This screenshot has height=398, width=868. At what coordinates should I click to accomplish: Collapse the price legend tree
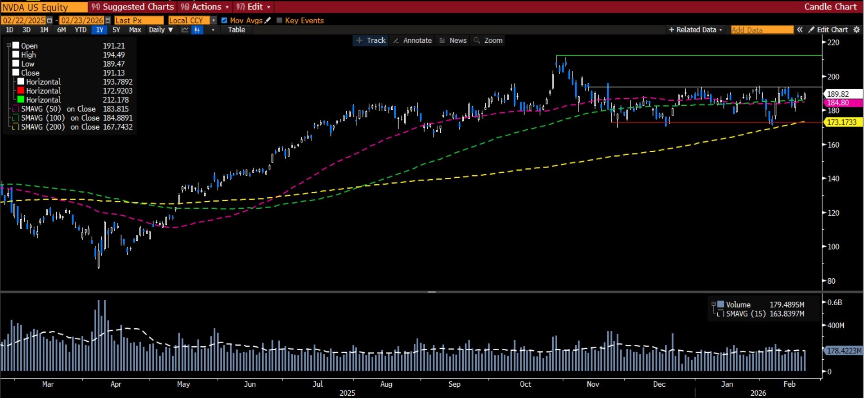pyautogui.click(x=9, y=45)
